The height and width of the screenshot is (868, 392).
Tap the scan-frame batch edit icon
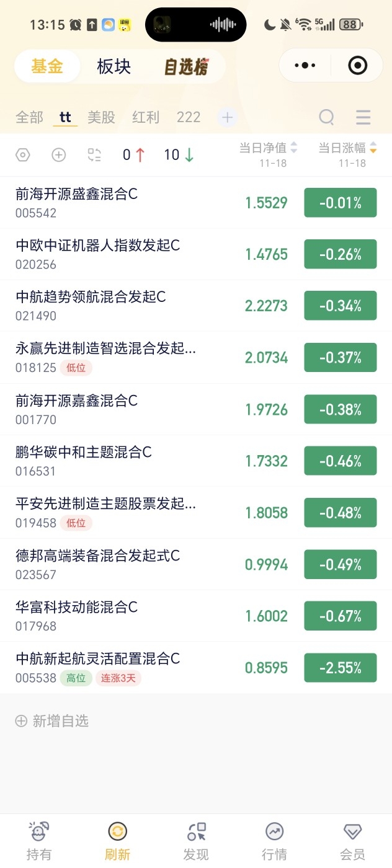point(94,155)
